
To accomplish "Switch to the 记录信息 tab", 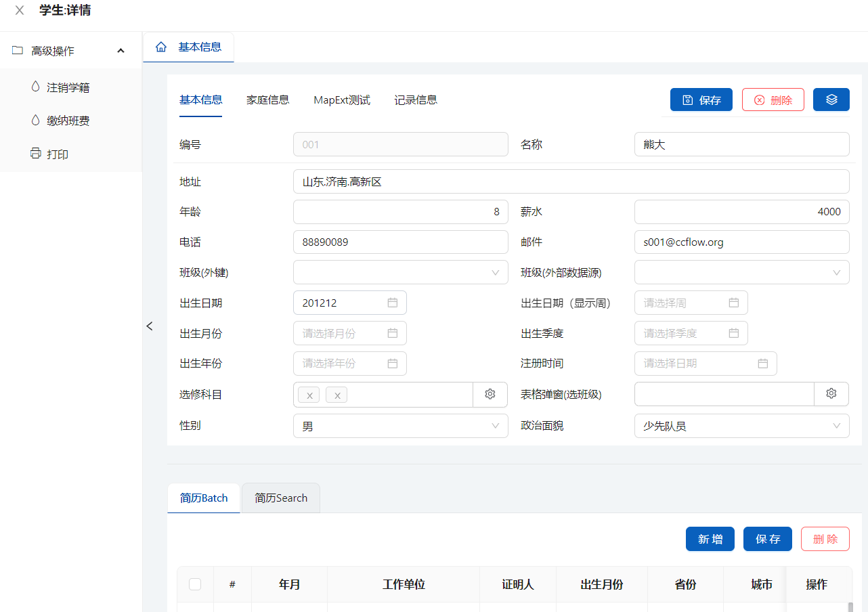I will (416, 100).
